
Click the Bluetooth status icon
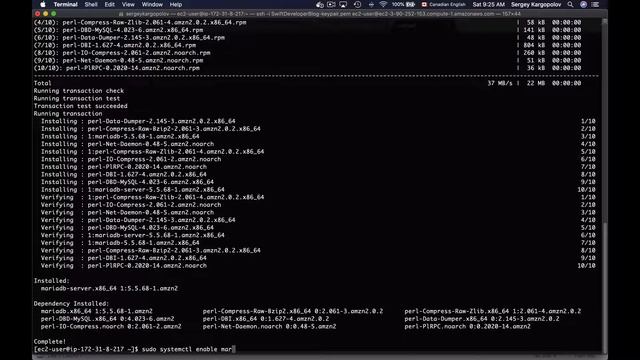(371, 4)
